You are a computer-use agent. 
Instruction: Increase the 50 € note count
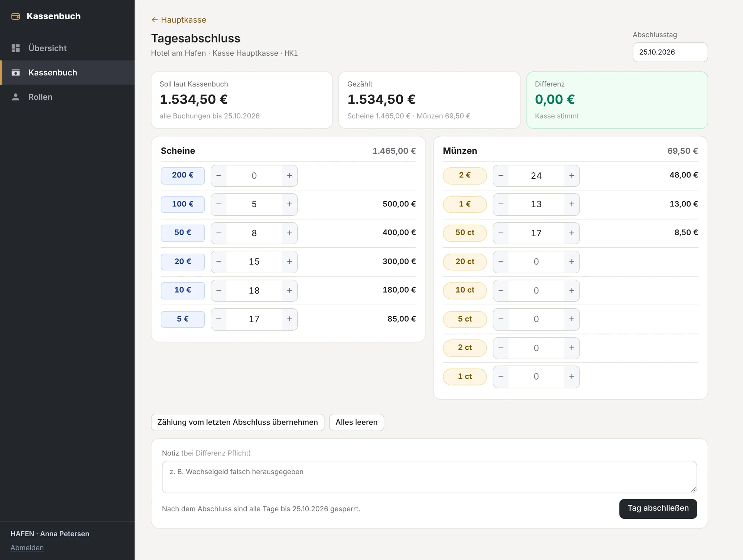290,233
